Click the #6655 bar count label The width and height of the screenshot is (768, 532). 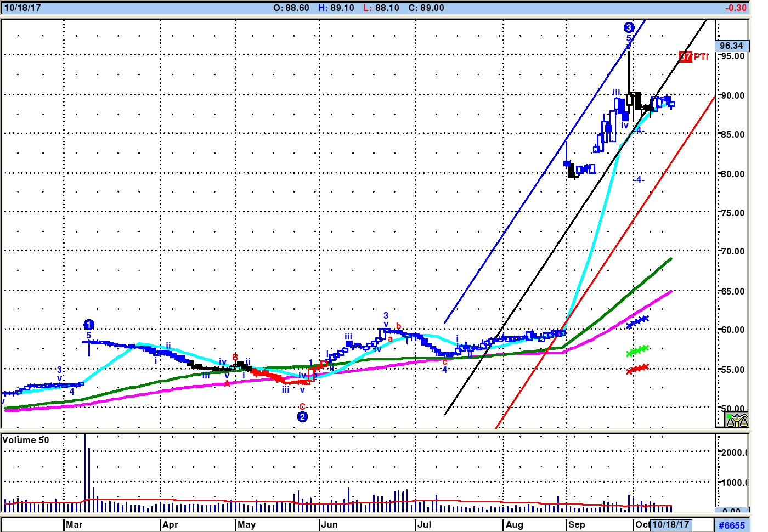click(732, 525)
